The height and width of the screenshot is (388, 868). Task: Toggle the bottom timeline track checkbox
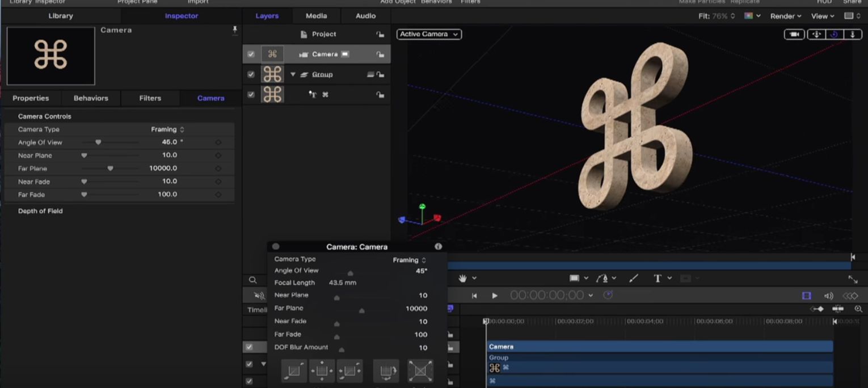click(248, 381)
